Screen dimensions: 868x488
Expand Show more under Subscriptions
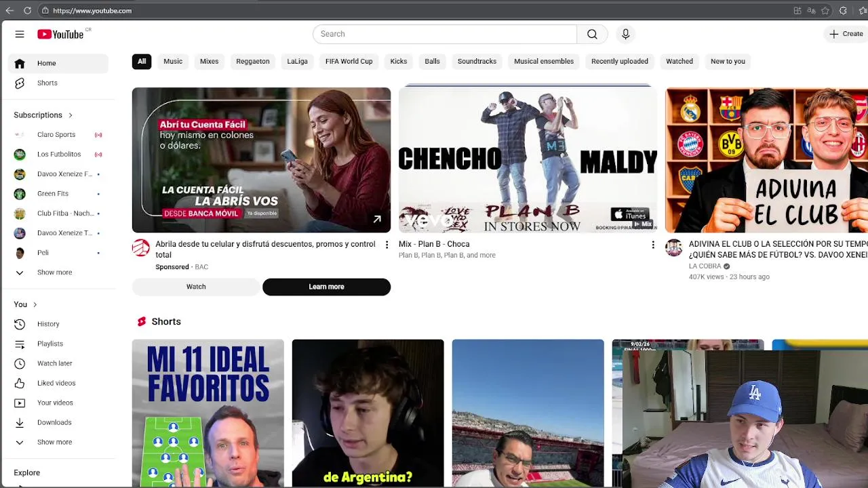58,272
